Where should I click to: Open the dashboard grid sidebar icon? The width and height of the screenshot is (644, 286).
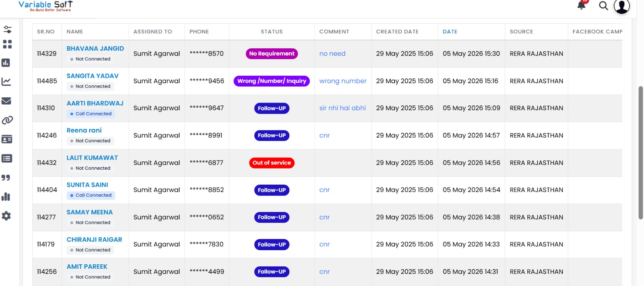point(7,44)
